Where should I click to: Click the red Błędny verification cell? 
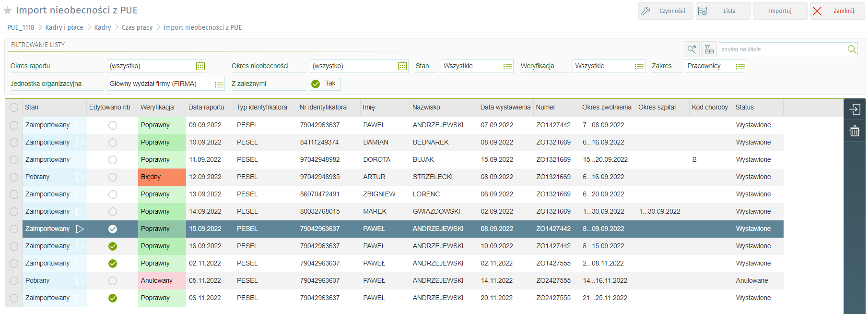coord(162,177)
